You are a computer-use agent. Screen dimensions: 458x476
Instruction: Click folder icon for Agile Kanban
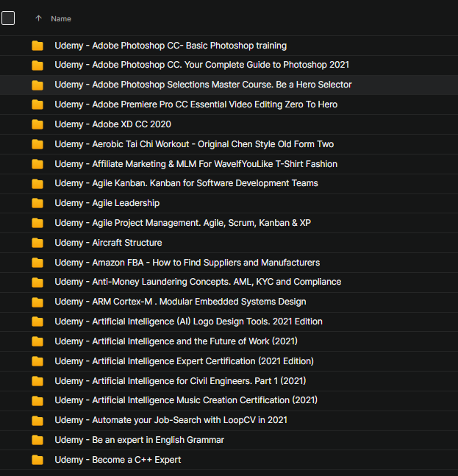pyautogui.click(x=37, y=184)
